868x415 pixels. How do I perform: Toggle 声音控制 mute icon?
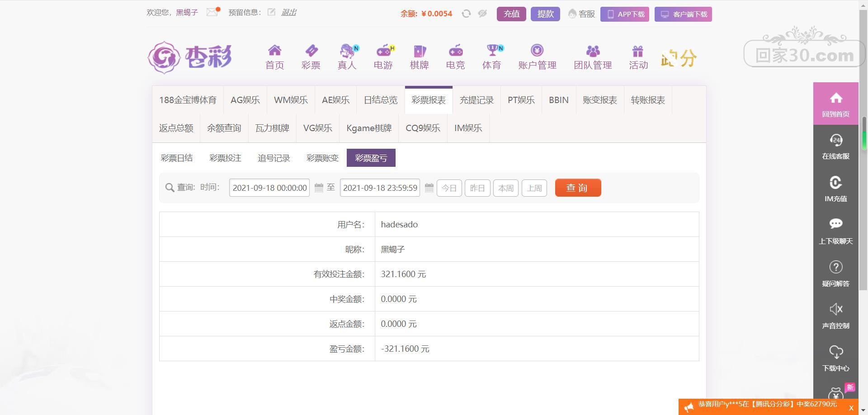(x=835, y=316)
